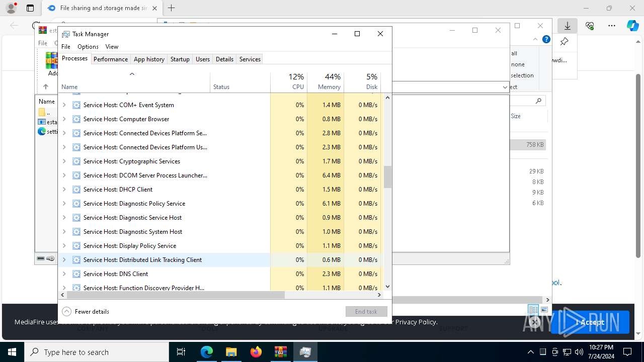
Task: Expand Service Host: Computer Browser
Action: 64,119
